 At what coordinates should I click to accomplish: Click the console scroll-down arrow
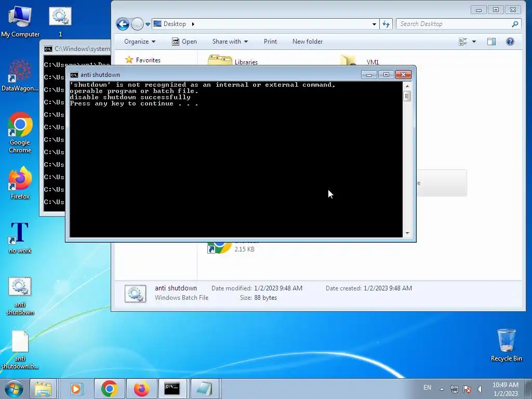coord(407,233)
